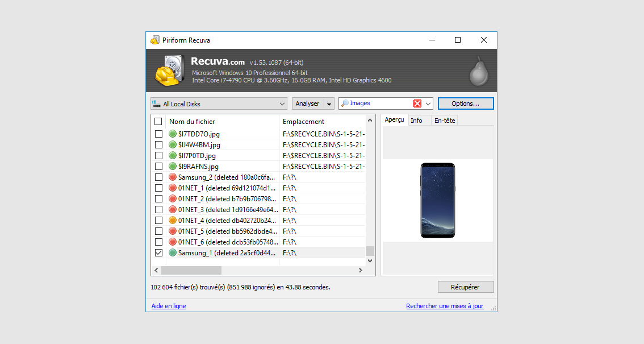Click Rechercher une mises à jour link

click(445, 306)
